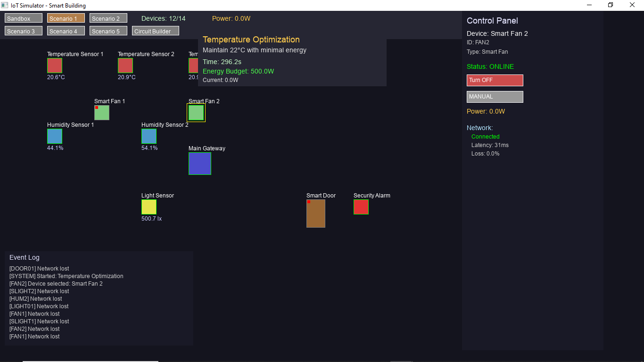Select the brown Smart Door device
The width and height of the screenshot is (644, 362).
click(x=316, y=214)
